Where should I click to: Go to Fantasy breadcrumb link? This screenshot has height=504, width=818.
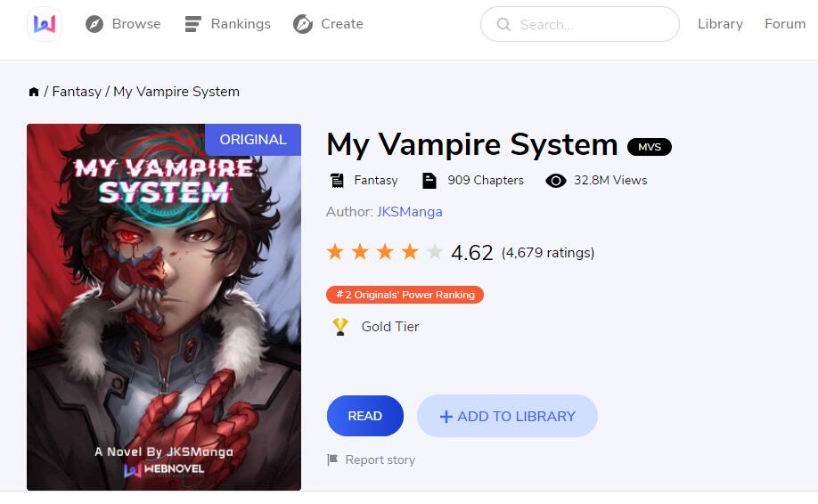pyautogui.click(x=77, y=92)
